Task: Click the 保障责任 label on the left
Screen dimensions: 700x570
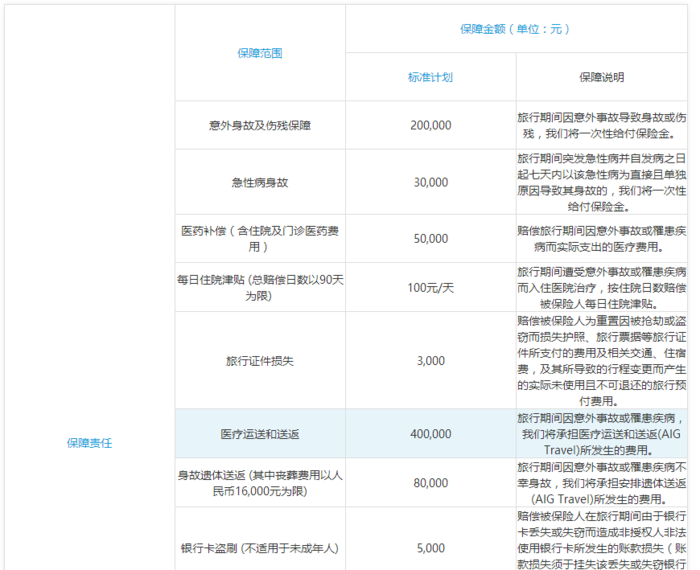Action: (x=89, y=441)
